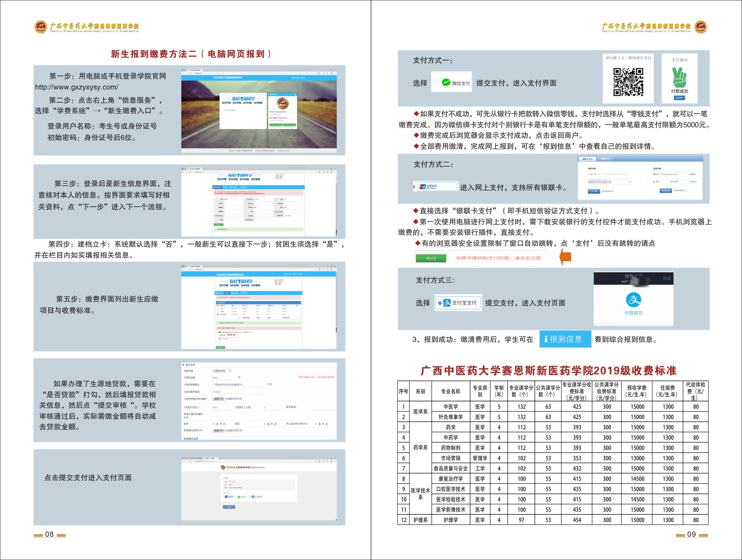Click the orange left-pointing arrow

566,257
